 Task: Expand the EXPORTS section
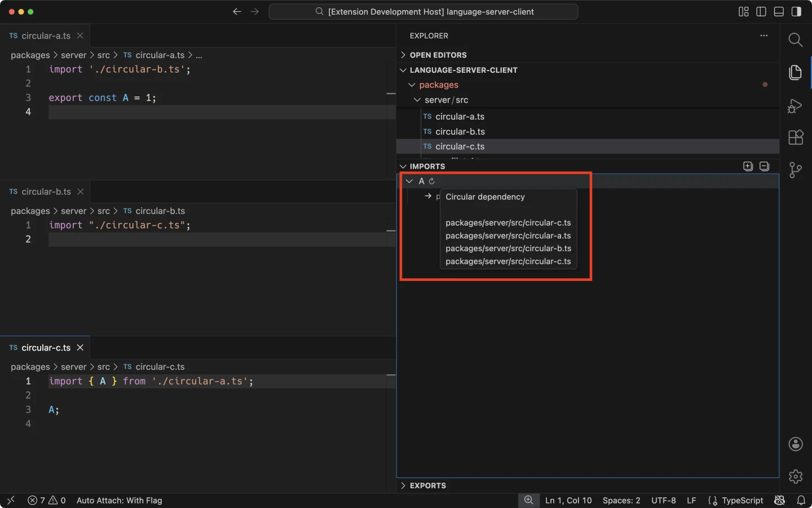point(427,485)
